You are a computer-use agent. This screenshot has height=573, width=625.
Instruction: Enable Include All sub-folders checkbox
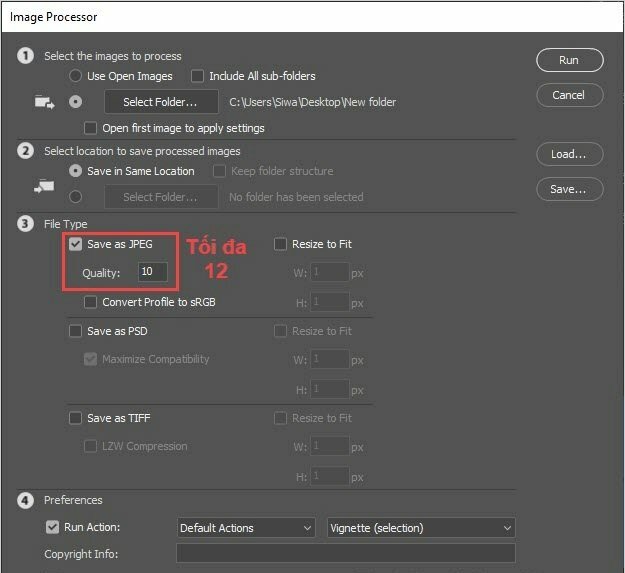(x=197, y=76)
